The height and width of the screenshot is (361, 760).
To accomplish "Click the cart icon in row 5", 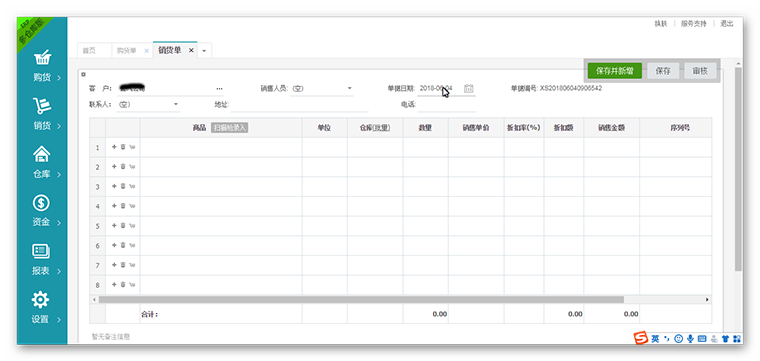I will point(132,226).
